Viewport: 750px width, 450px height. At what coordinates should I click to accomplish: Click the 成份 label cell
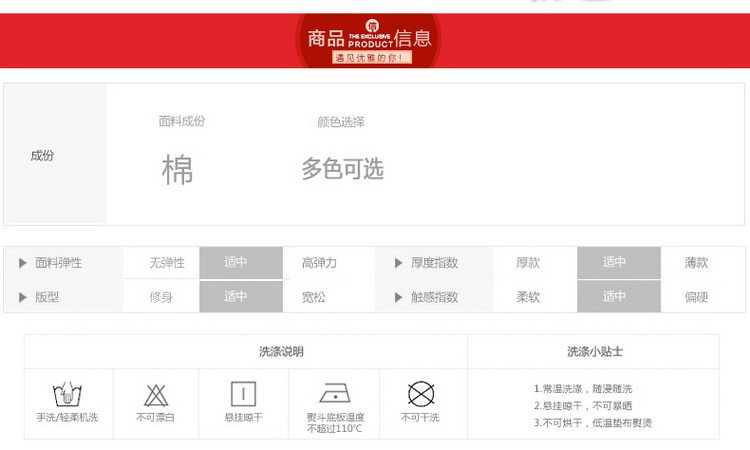click(42, 156)
